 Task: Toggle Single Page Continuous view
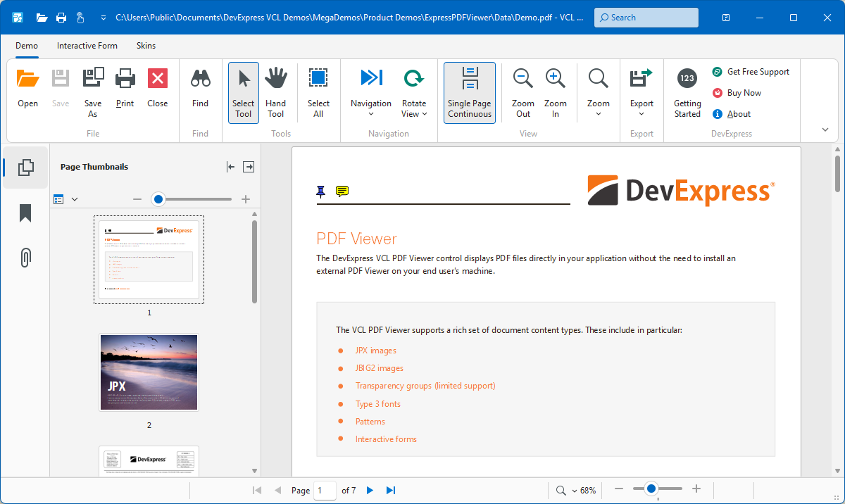tap(470, 93)
